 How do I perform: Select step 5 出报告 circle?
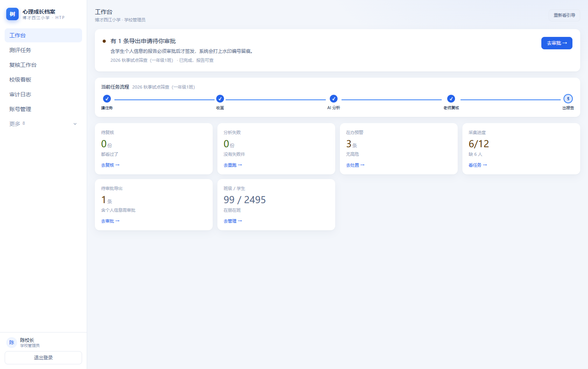pos(568,99)
